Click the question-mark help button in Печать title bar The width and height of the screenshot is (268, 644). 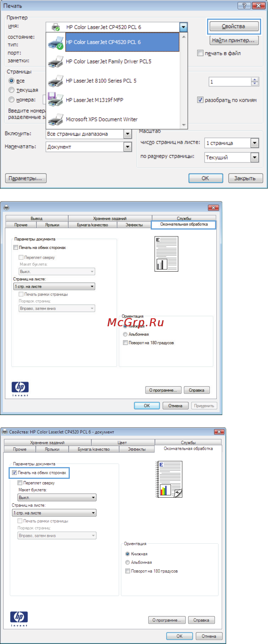point(244,6)
